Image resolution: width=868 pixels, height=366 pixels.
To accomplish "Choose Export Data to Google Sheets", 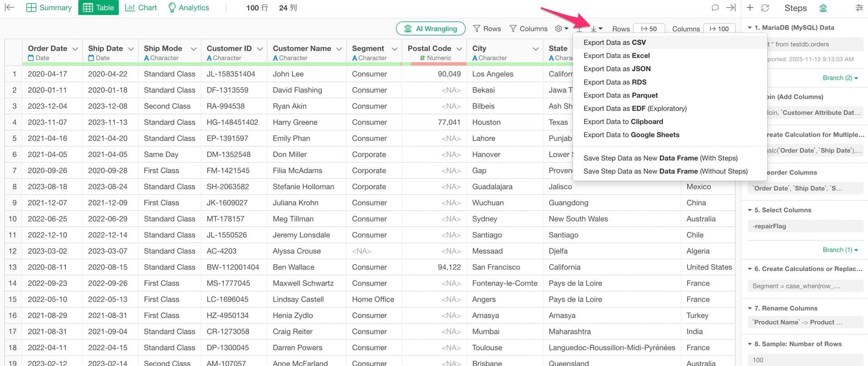I will click(x=631, y=135).
